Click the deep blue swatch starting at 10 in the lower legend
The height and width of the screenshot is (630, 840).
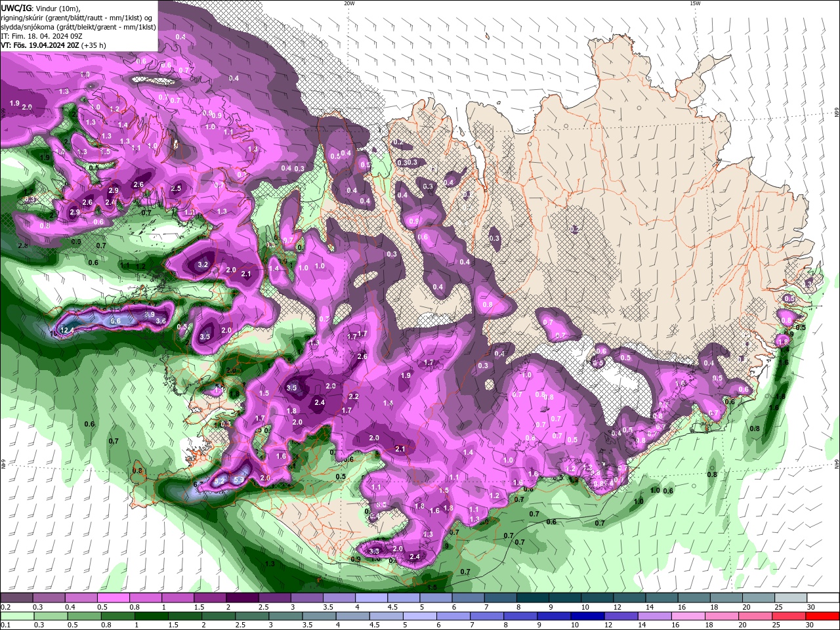(x=586, y=616)
